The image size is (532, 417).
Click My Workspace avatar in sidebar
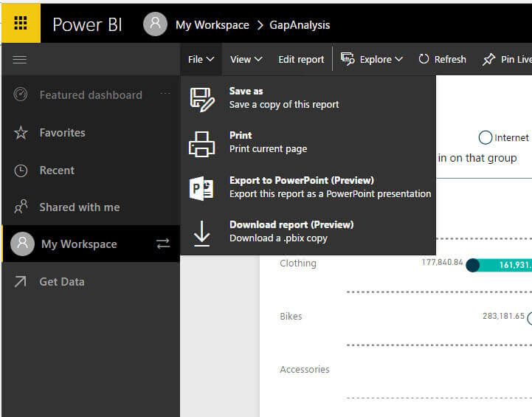pyautogui.click(x=22, y=244)
